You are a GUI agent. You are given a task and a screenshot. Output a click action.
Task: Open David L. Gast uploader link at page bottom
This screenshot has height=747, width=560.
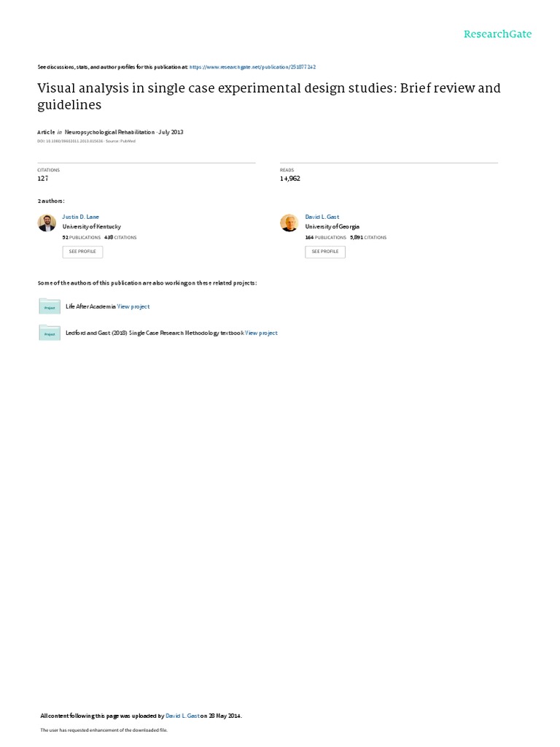182,716
